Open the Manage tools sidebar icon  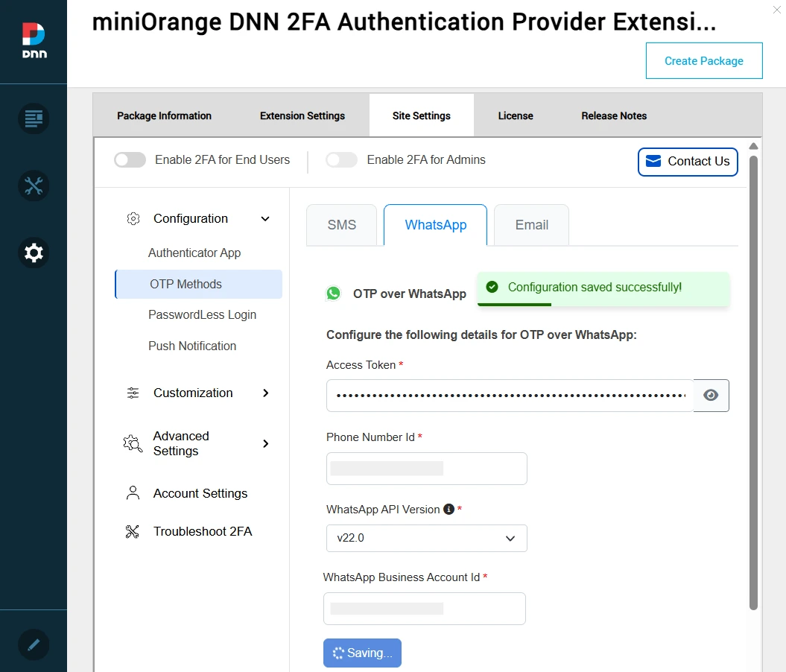[34, 186]
